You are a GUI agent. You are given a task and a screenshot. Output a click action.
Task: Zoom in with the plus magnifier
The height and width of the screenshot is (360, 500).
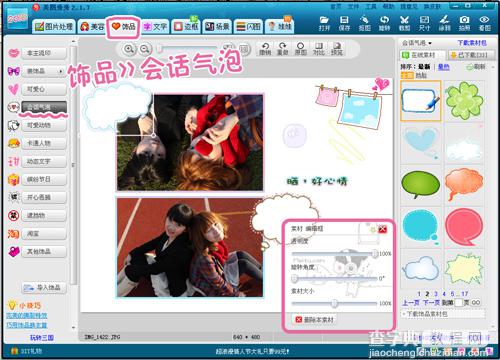[x=129, y=49]
